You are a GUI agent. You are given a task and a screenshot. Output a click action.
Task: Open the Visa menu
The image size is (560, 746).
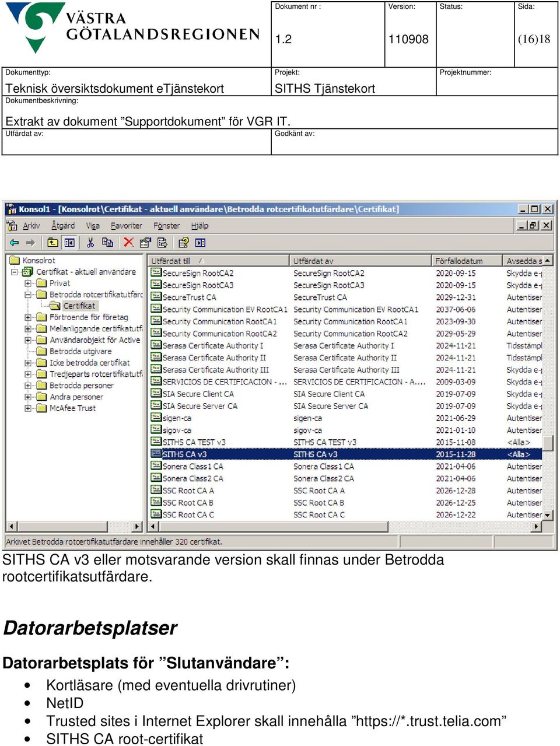(93, 226)
